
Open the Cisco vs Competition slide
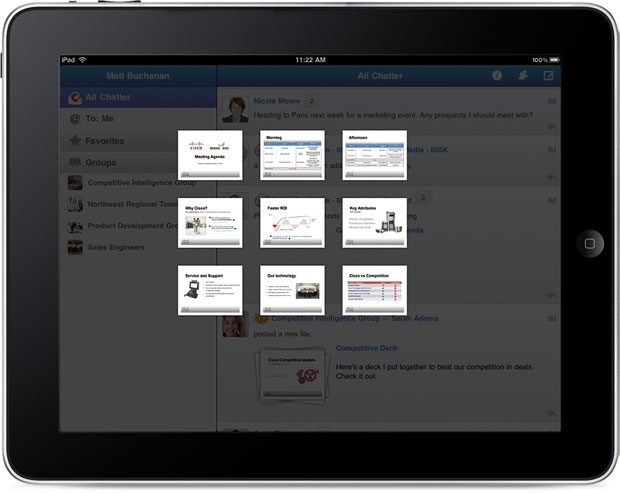click(374, 291)
